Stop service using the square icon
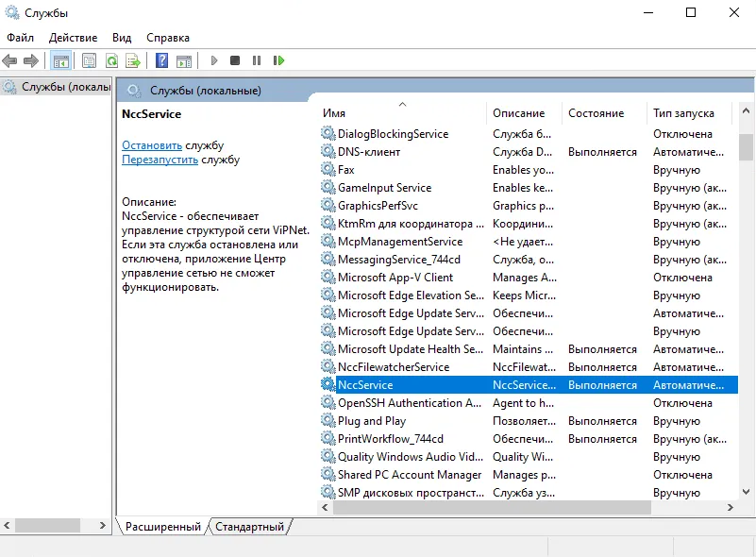 pyautogui.click(x=235, y=60)
